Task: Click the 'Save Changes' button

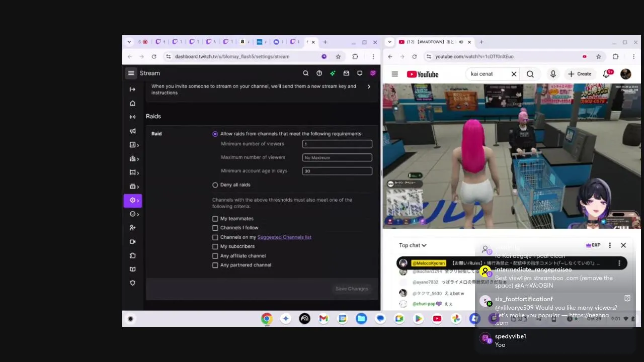Action: coord(352,289)
